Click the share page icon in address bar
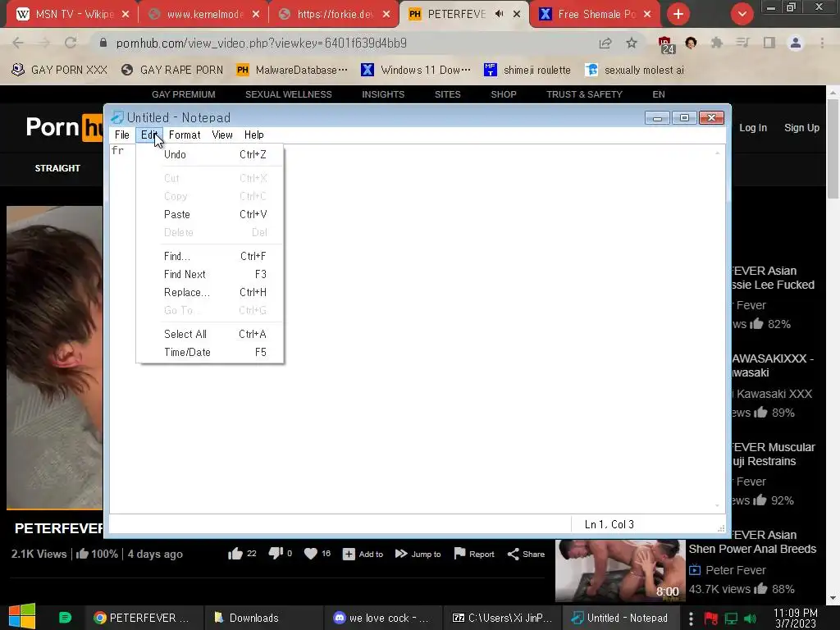 coord(605,43)
